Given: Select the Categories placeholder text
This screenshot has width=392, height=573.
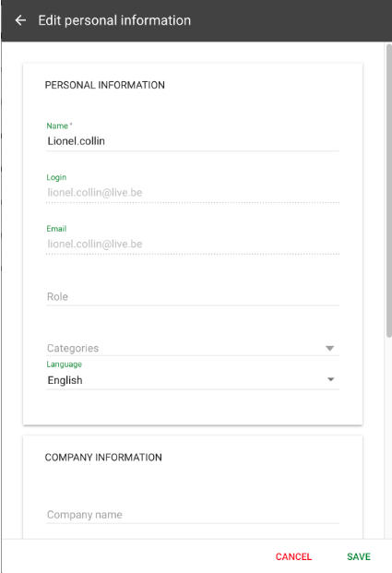Looking at the screenshot, I should (x=73, y=348).
